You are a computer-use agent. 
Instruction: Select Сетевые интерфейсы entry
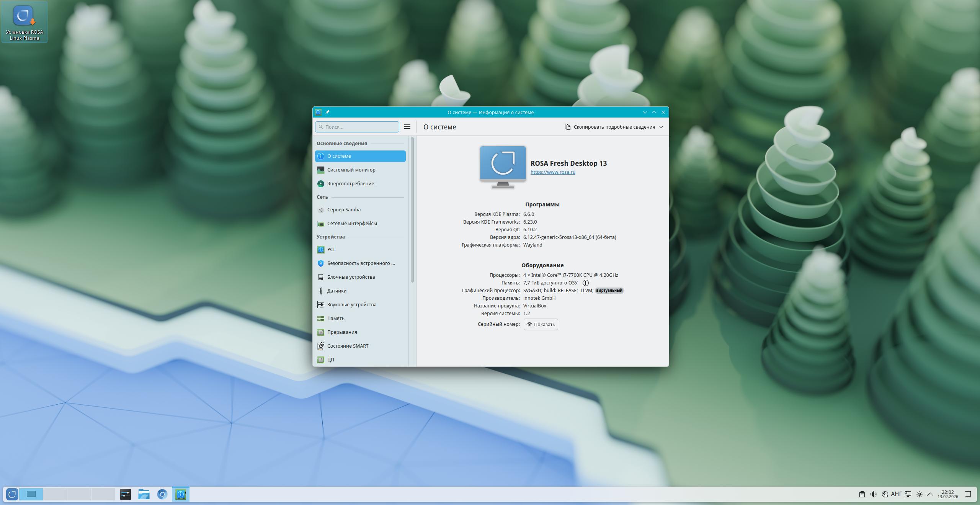pyautogui.click(x=352, y=223)
